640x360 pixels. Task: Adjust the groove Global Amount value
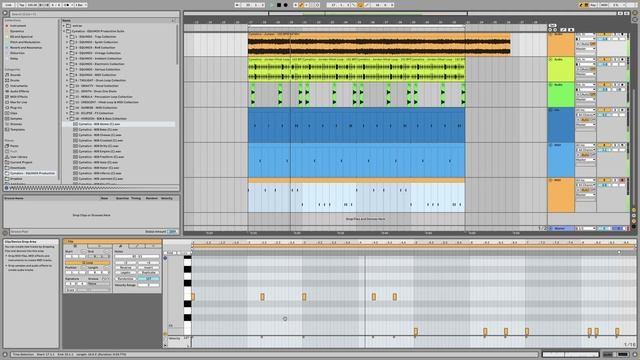point(173,231)
